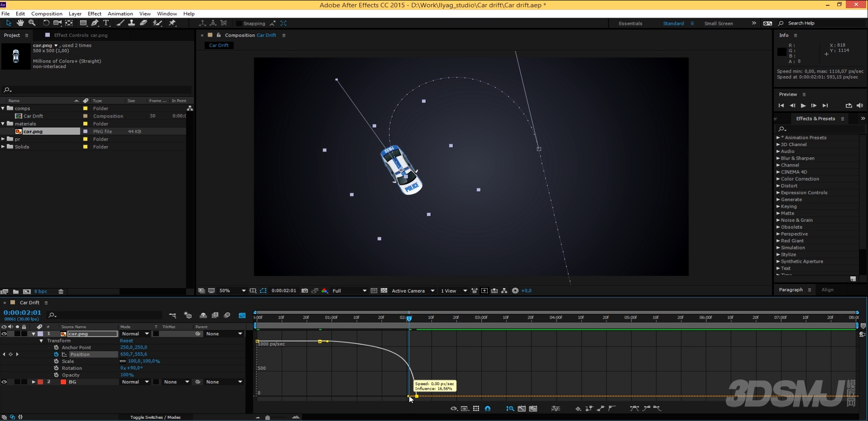Image resolution: width=868 pixels, height=421 pixels.
Task: Select the Rotation tool
Action: click(46, 23)
